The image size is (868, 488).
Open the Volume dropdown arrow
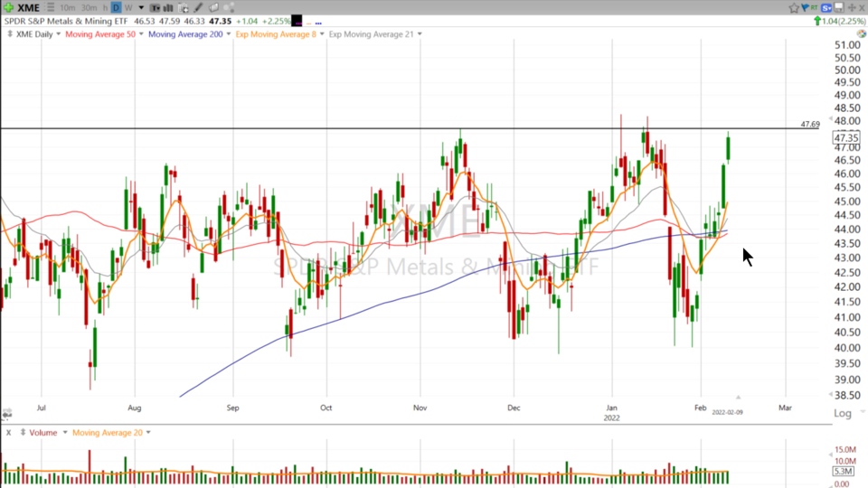[65, 433]
